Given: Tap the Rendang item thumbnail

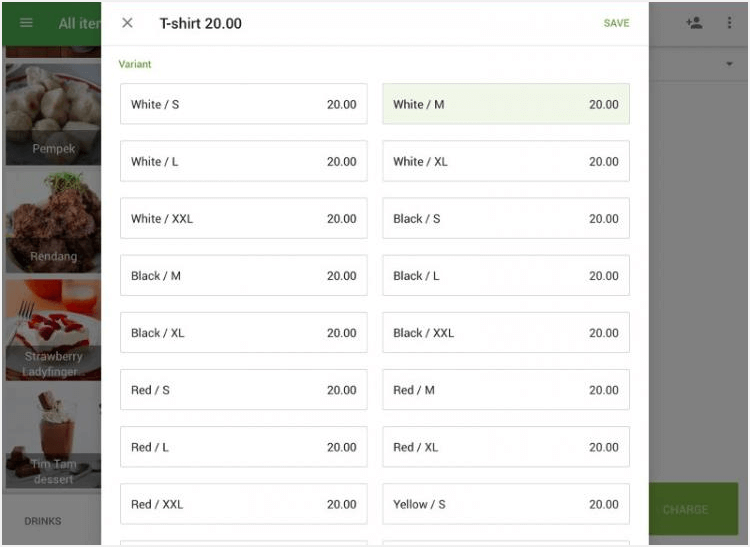Looking at the screenshot, I should coord(53,222).
